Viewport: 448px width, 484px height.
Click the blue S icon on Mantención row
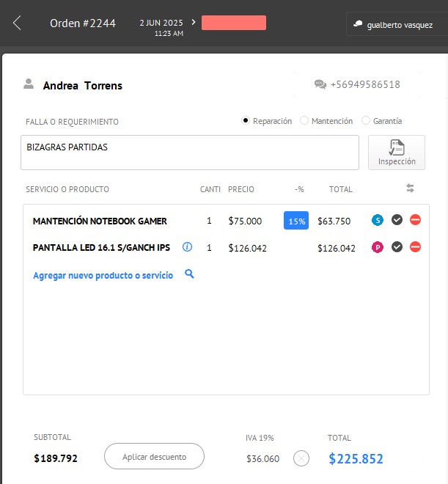point(378,220)
